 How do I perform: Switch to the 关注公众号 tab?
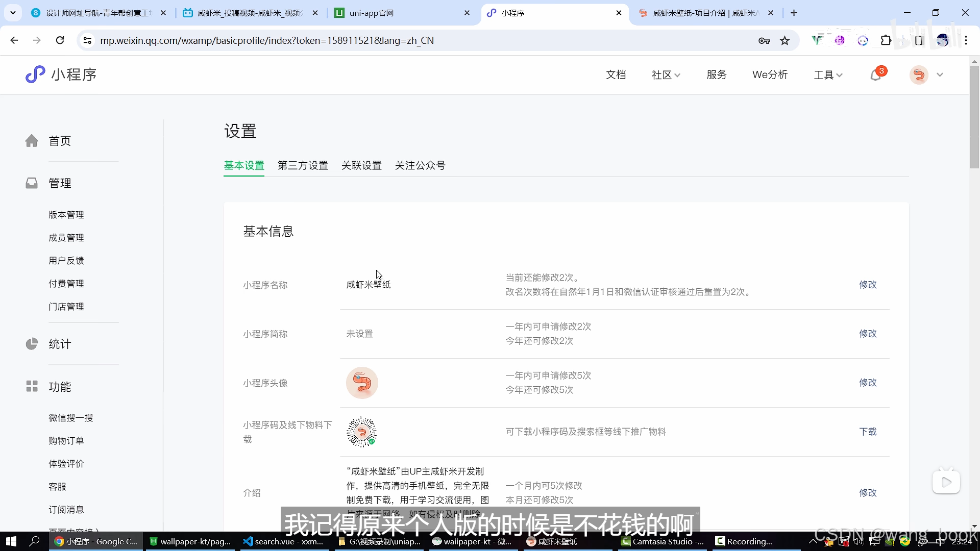pos(420,165)
